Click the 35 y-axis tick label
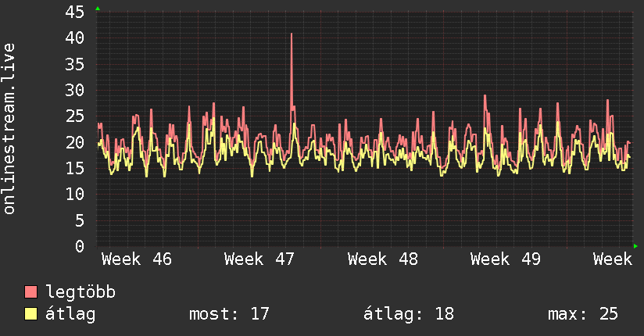Image resolution: width=644 pixels, height=336 pixels. (x=74, y=65)
